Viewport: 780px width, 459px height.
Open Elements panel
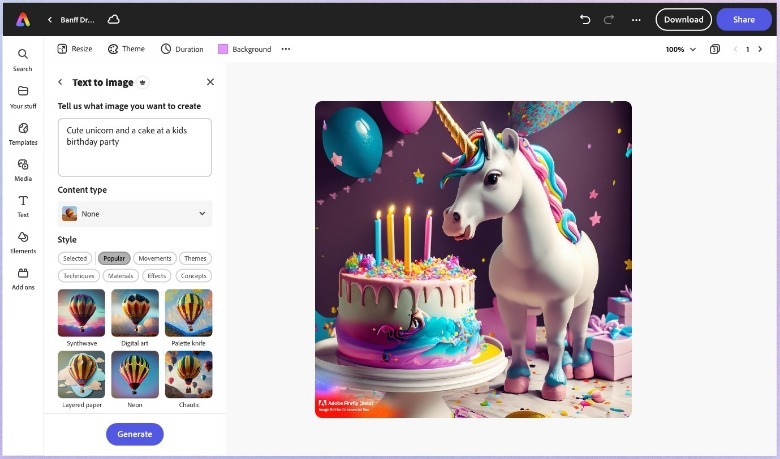[23, 243]
